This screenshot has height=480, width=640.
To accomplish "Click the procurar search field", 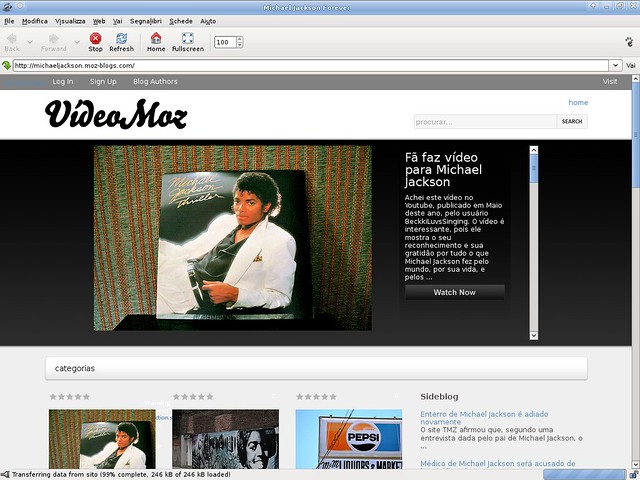I will [x=485, y=122].
